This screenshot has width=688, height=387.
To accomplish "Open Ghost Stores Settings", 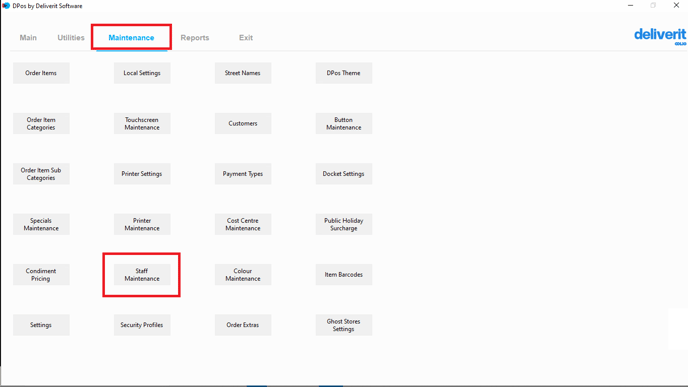I will point(344,325).
